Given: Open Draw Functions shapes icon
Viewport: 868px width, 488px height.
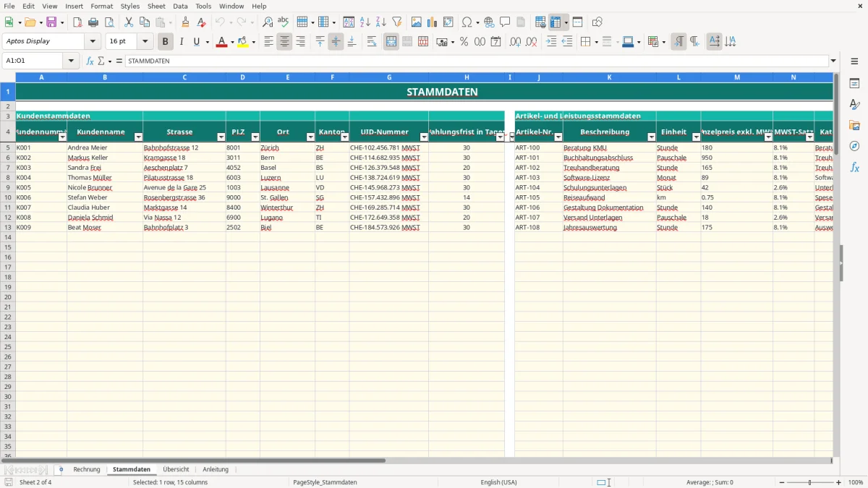Looking at the screenshot, I should pyautogui.click(x=597, y=22).
